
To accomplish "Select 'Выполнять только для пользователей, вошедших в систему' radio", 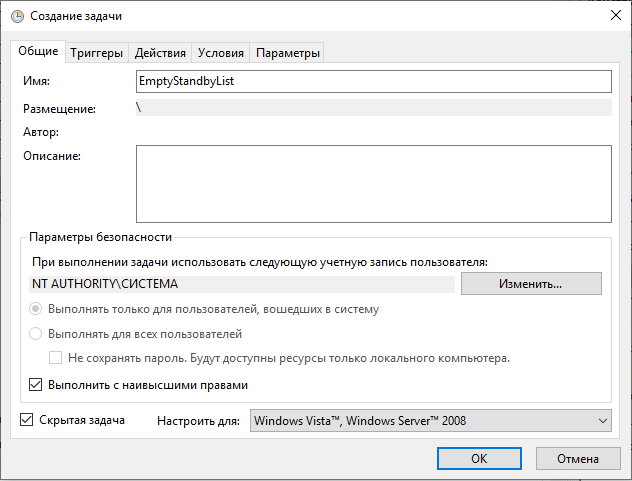I will [x=37, y=310].
